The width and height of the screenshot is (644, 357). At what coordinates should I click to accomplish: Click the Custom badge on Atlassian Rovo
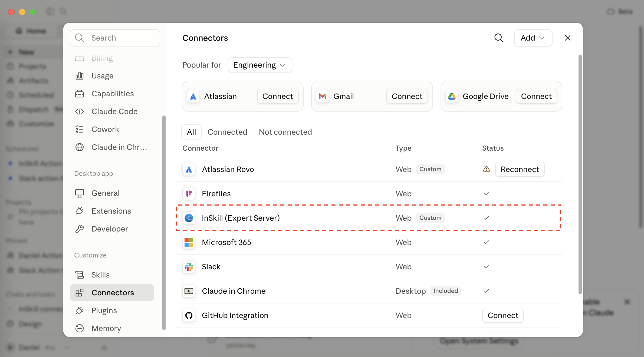(x=430, y=169)
